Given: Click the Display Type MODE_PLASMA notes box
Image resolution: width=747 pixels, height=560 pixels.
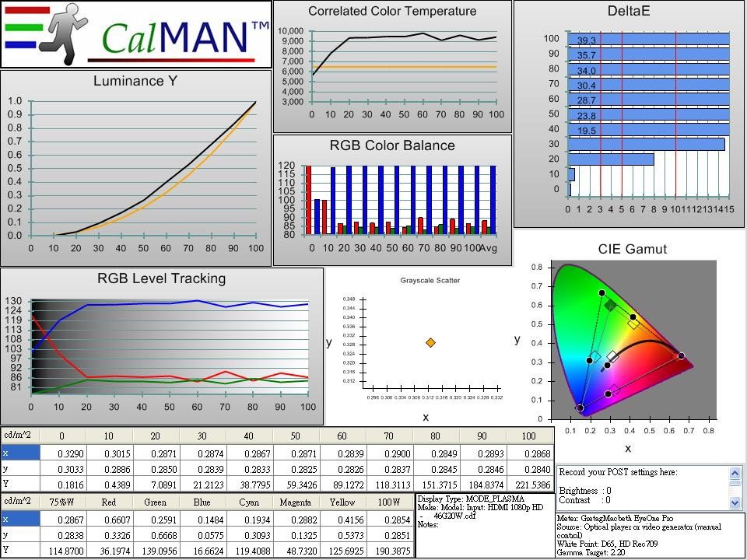Looking at the screenshot, I should click(x=484, y=525).
